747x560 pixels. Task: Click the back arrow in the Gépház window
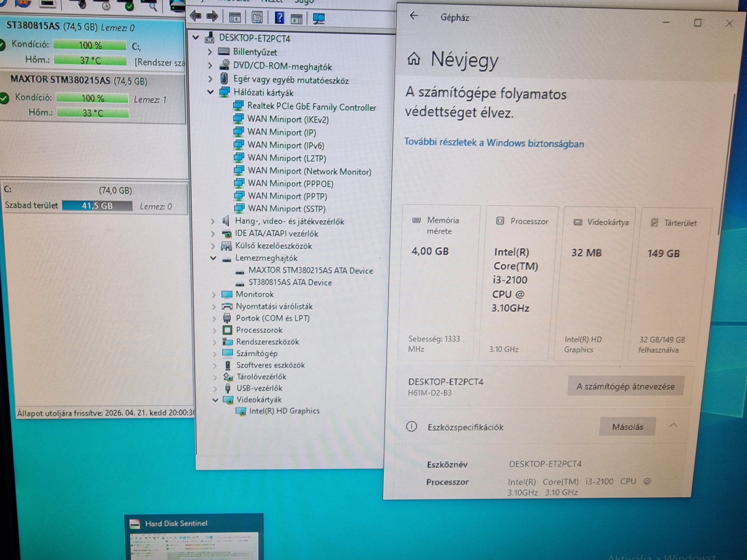tap(414, 16)
